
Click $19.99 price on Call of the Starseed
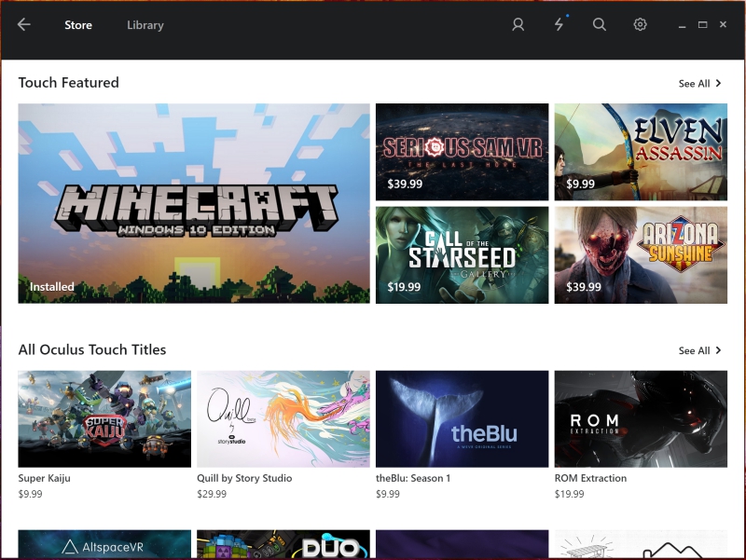[x=404, y=287]
